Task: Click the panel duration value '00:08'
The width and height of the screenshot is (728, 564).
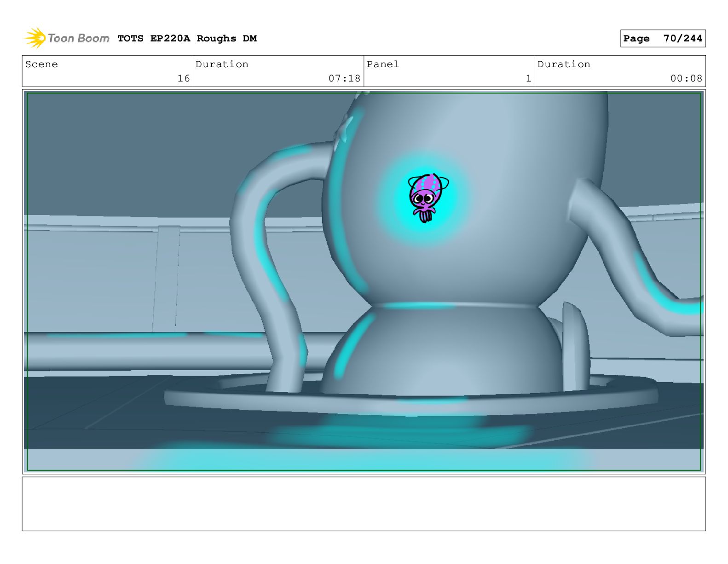Action: click(x=686, y=79)
